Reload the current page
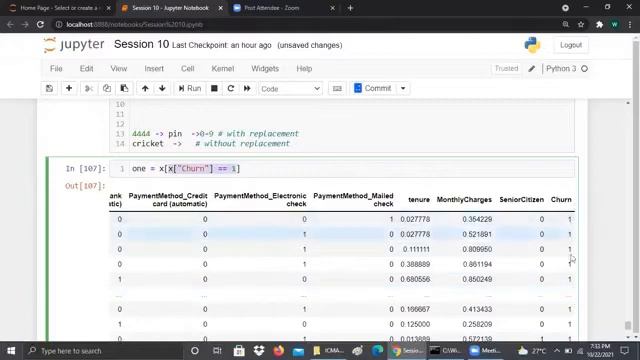This screenshot has height=360, width=640. coord(40,24)
